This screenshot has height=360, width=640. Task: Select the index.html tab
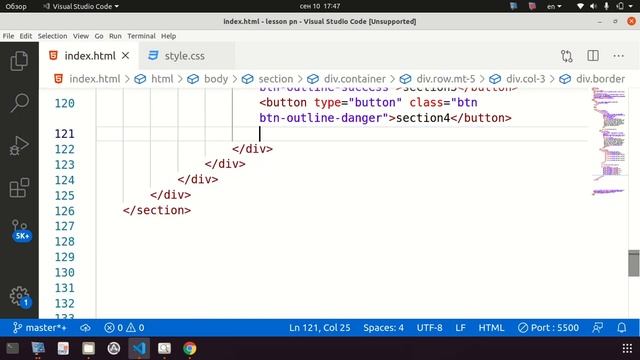tap(89, 56)
